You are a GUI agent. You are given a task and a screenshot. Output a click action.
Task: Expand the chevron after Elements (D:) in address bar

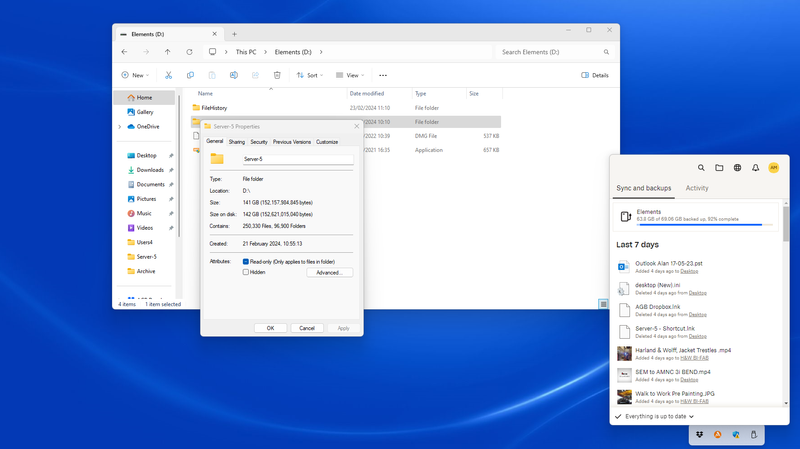click(x=321, y=52)
